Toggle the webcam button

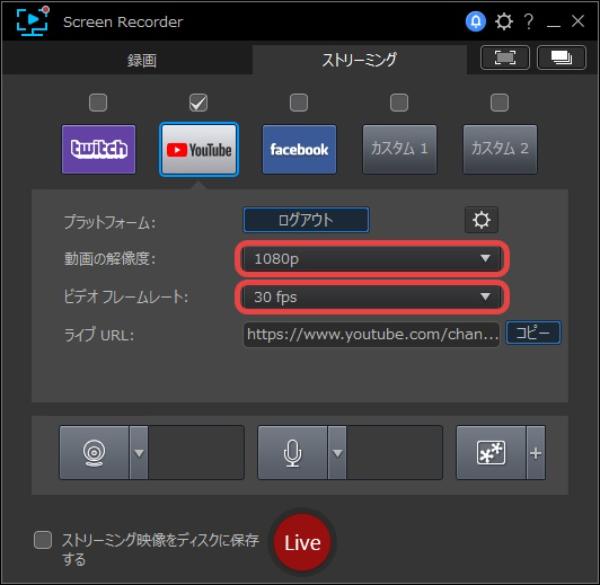(94, 453)
